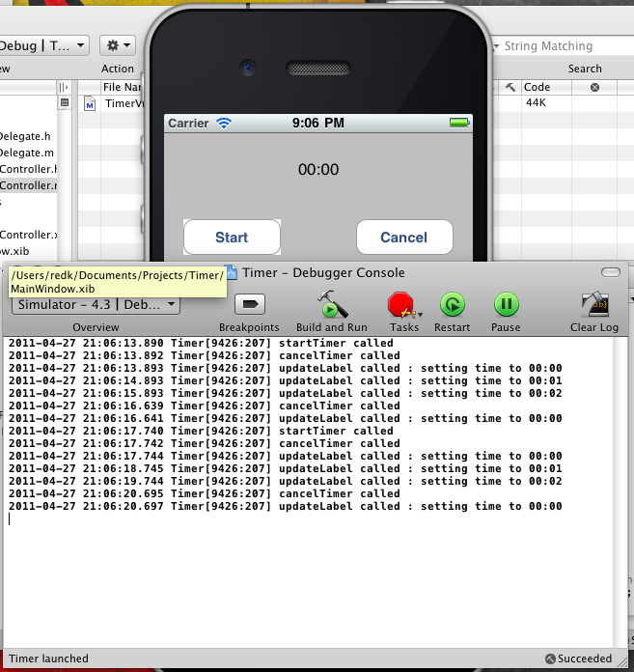Open the gear Action dropdown menu
634x672 pixels.
118,45
